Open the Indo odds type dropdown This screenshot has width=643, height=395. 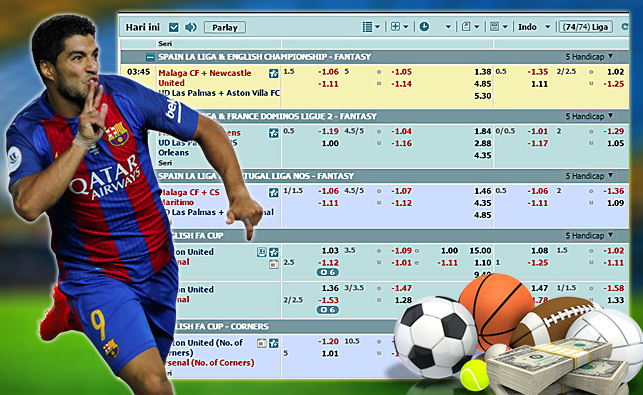pyautogui.click(x=534, y=27)
